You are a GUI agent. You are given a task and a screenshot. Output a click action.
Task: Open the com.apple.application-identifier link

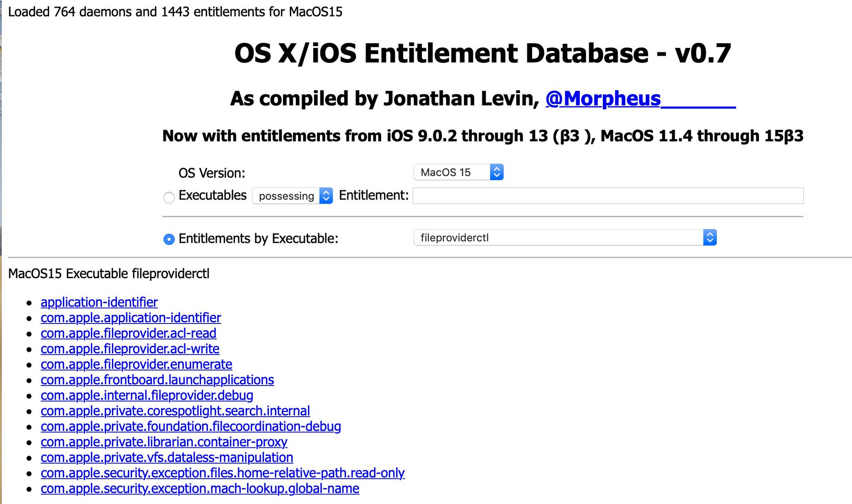click(x=131, y=318)
